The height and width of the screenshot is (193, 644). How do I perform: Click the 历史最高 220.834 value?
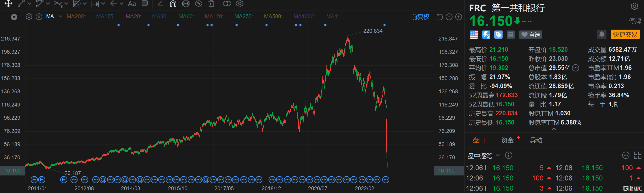coord(506,113)
